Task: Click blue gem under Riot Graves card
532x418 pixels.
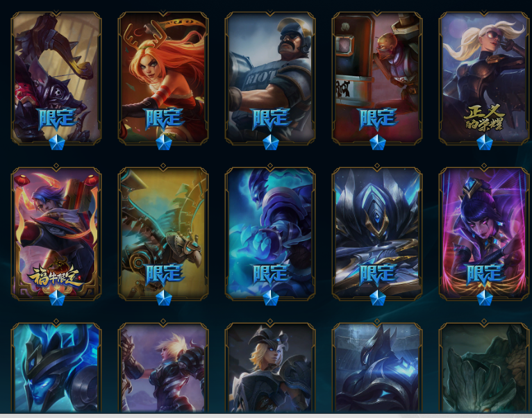Action: click(270, 142)
